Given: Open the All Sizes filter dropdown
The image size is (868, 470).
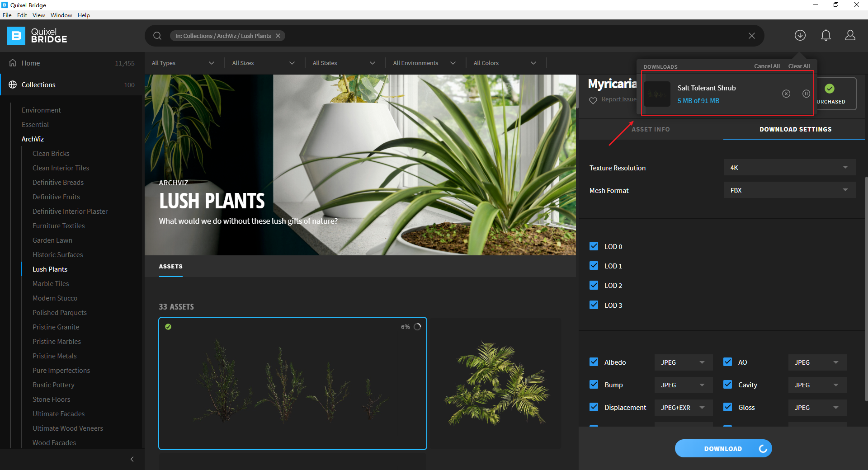Looking at the screenshot, I should 264,63.
